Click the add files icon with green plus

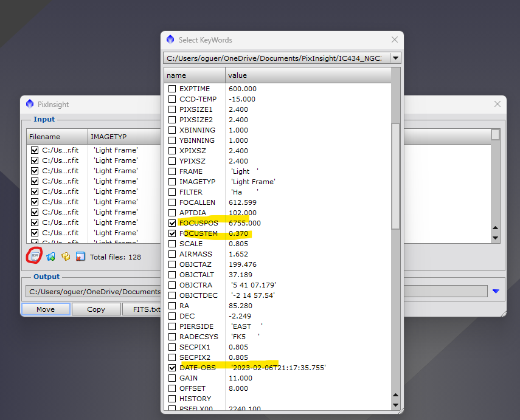click(x=50, y=256)
